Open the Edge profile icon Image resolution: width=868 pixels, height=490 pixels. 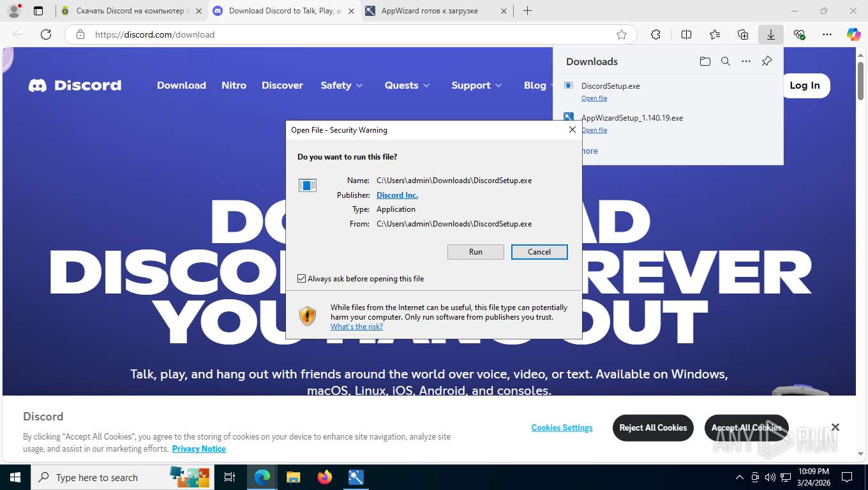(13, 11)
